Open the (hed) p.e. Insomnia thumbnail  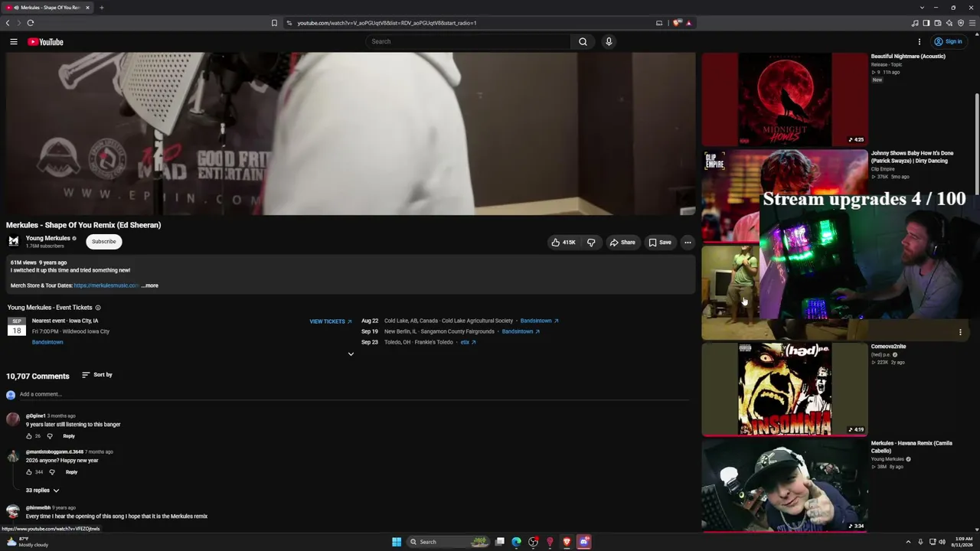(785, 390)
